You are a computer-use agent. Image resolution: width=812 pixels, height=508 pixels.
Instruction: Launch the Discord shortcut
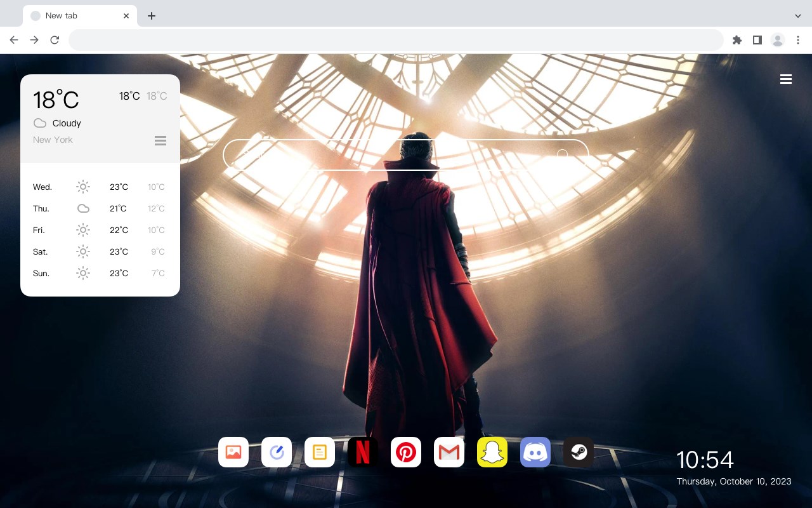(535, 452)
